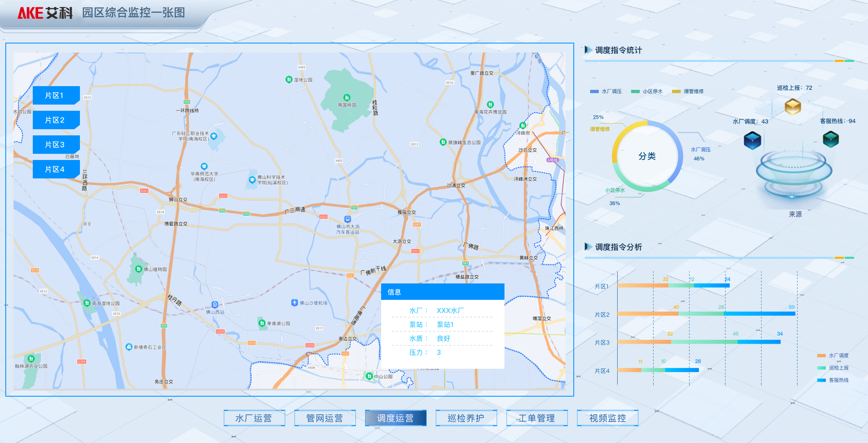
Task: Click the 南国桃园 park marker icon
Action: 347,98
